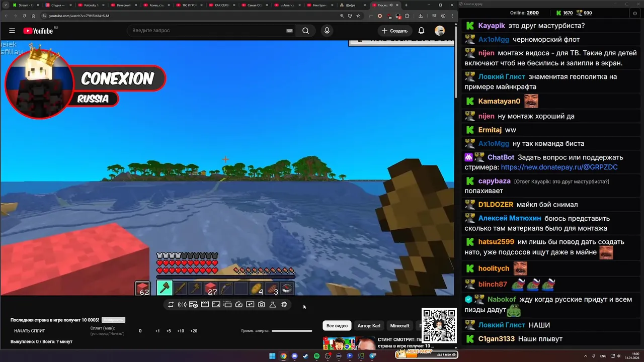Open the donatepay.ru link in chat
The image size is (644, 362).
pos(559,167)
